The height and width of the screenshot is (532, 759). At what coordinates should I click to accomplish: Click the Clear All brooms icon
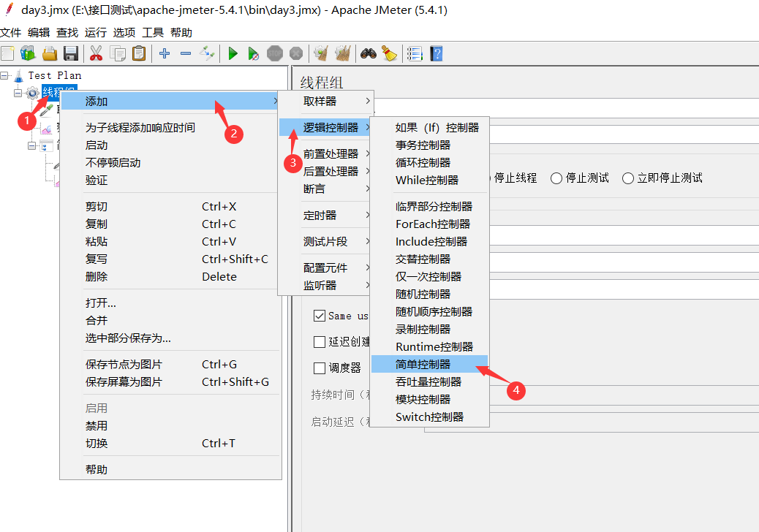pyautogui.click(x=343, y=53)
